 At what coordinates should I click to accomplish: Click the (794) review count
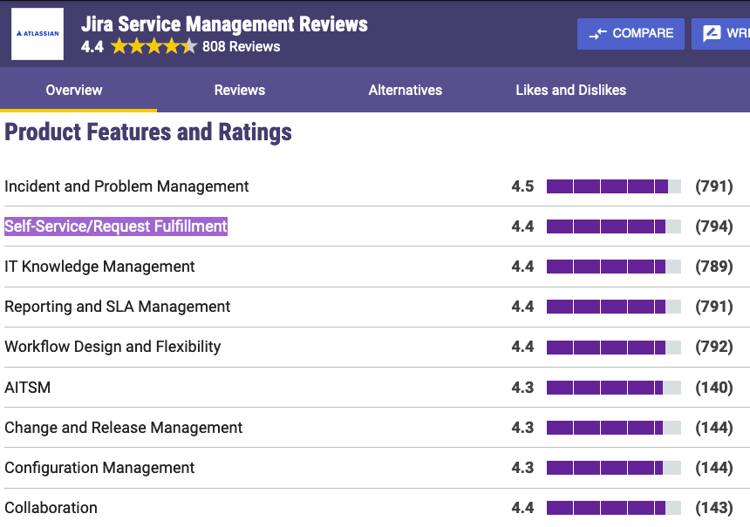(714, 226)
